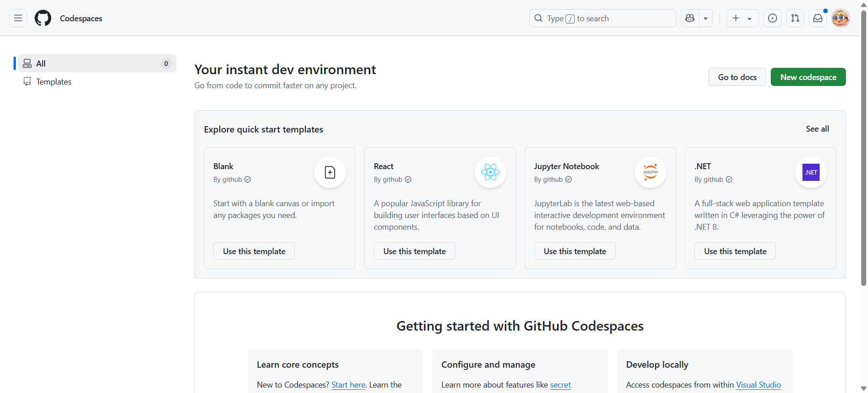Image resolution: width=868 pixels, height=393 pixels.
Task: Open the Issues icon in header
Action: coord(773,18)
